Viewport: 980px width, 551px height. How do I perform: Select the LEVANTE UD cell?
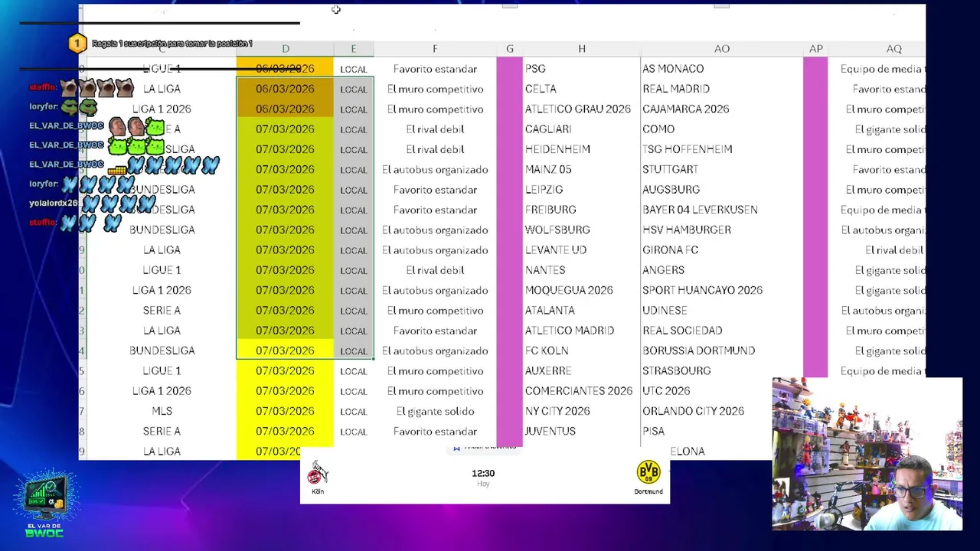point(582,250)
